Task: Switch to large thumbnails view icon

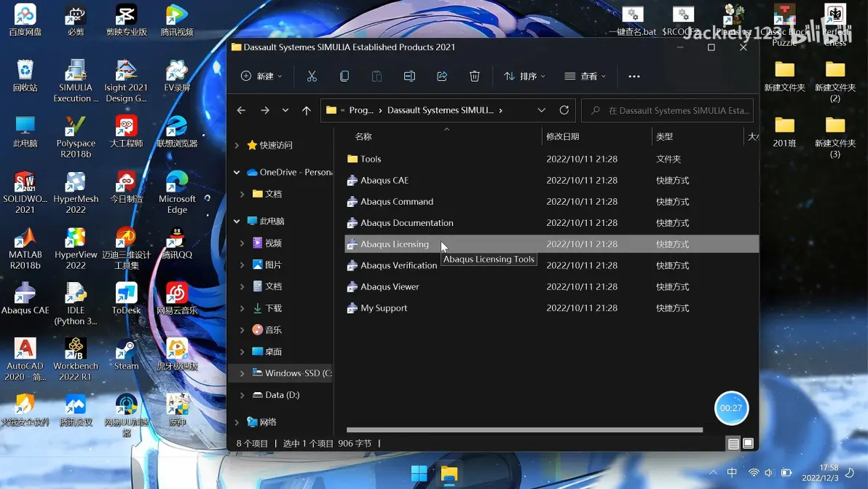Action: click(x=748, y=444)
